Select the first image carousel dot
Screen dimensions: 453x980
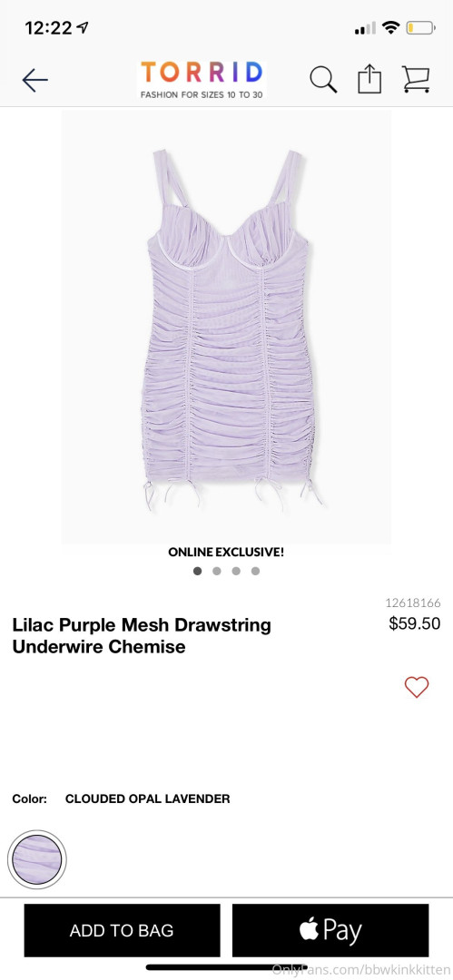coord(198,571)
